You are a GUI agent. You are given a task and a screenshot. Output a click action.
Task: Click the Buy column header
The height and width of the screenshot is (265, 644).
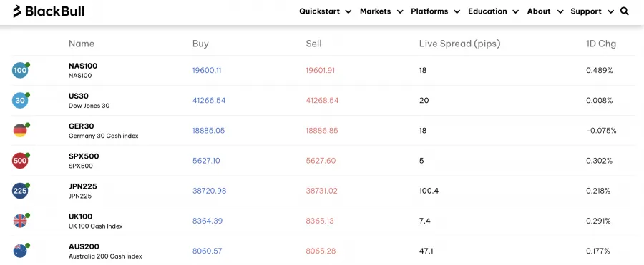(200, 44)
